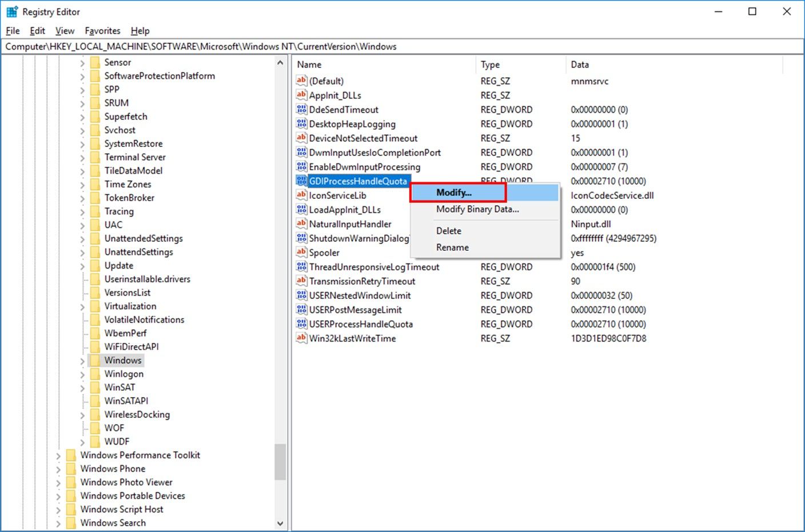Choose Delete from the context menu
805x532 pixels.
click(x=485, y=231)
